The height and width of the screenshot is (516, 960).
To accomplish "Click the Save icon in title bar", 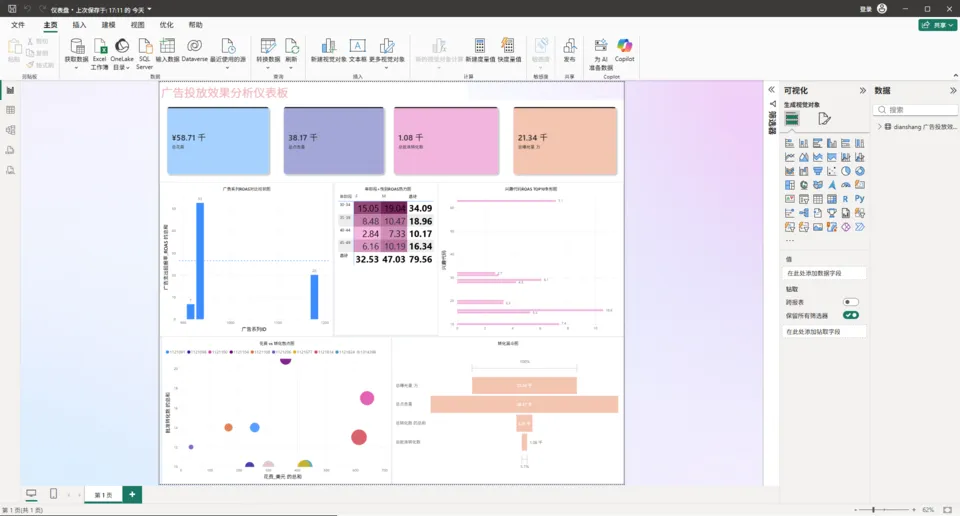I will pyautogui.click(x=12, y=9).
